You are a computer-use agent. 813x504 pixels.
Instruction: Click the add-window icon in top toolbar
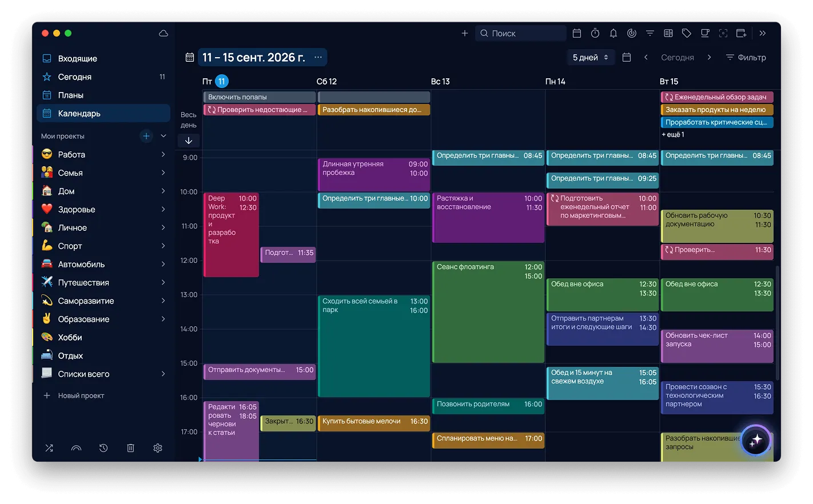pos(742,33)
